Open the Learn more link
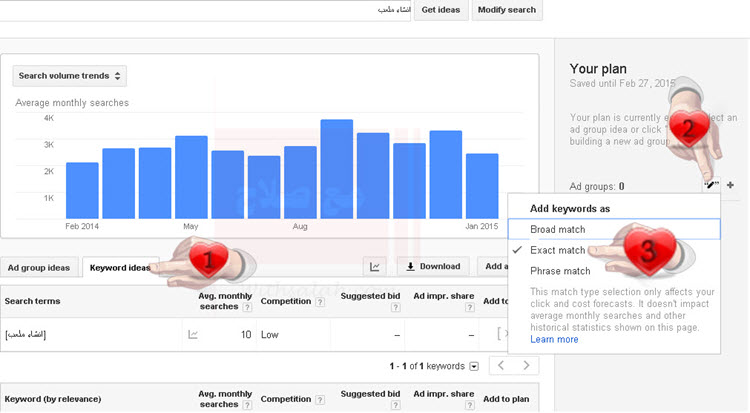The width and height of the screenshot is (750, 413). [554, 339]
